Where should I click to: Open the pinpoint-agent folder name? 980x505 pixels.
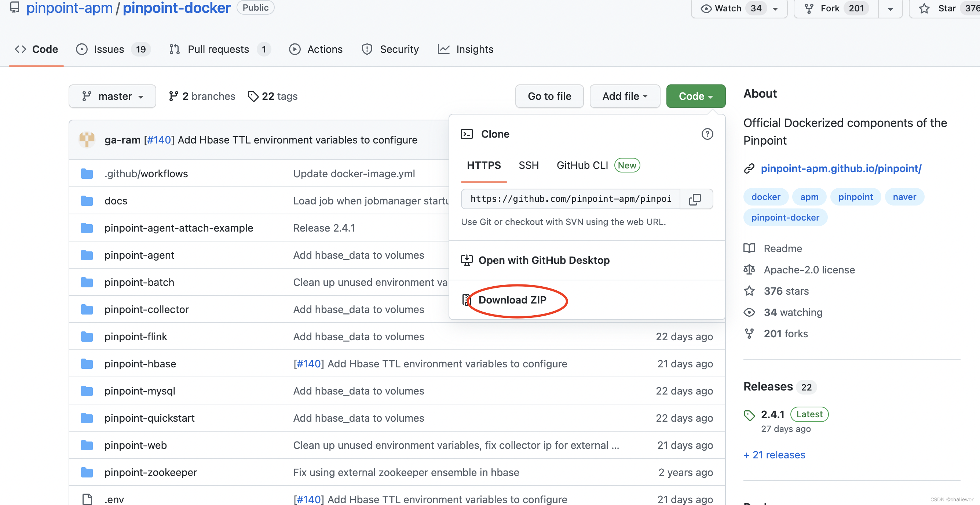[139, 255]
